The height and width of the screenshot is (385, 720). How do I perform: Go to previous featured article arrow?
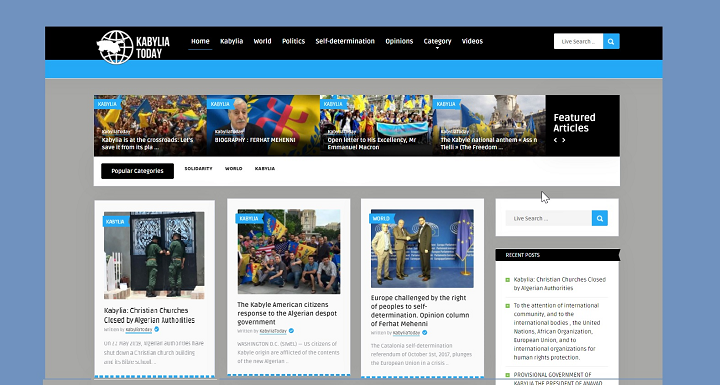pyautogui.click(x=555, y=140)
